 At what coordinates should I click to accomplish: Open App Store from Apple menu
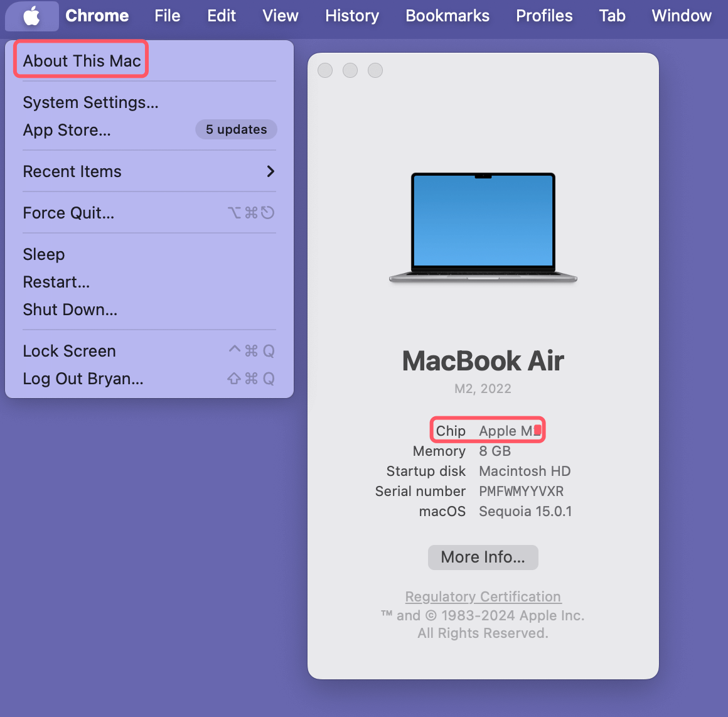(67, 130)
